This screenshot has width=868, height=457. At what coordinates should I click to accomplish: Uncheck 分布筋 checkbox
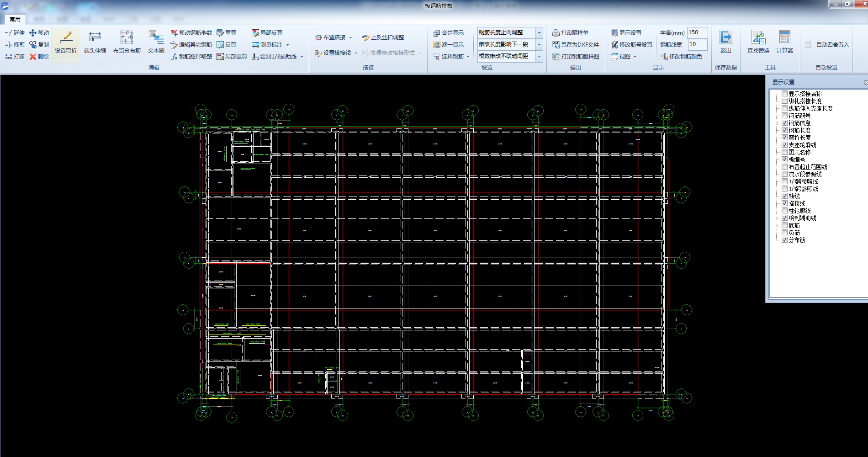tap(785, 240)
